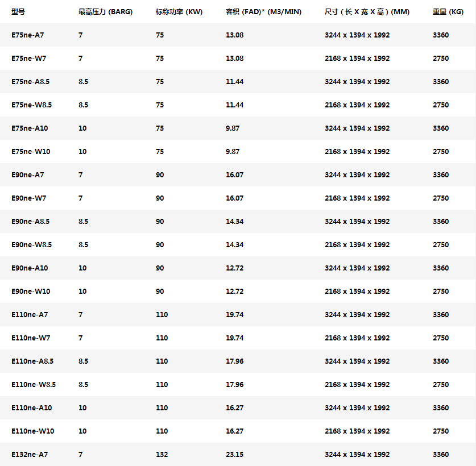The height and width of the screenshot is (466, 476).
Task: Click the E90ne-A7 model row label
Action: (x=27, y=175)
